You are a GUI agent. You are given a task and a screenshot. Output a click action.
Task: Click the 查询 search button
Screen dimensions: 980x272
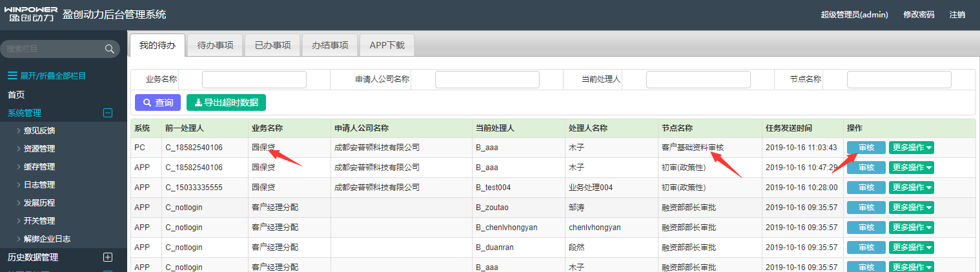pyautogui.click(x=158, y=102)
